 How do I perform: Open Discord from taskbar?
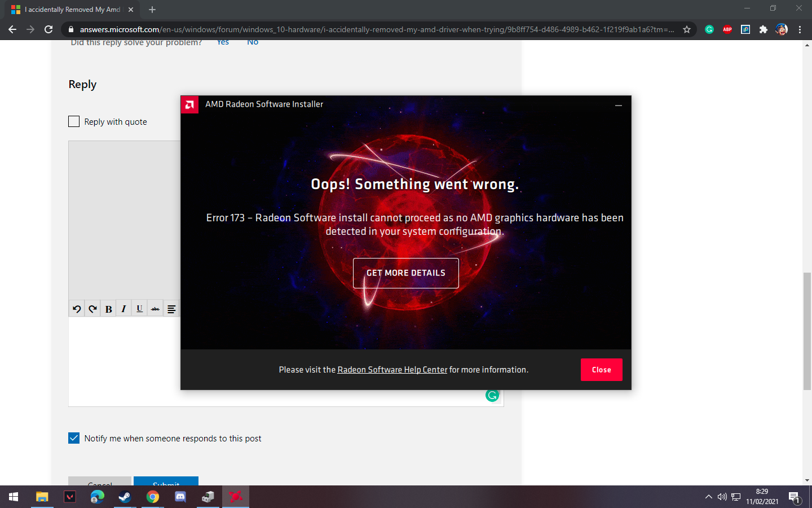coord(180,497)
